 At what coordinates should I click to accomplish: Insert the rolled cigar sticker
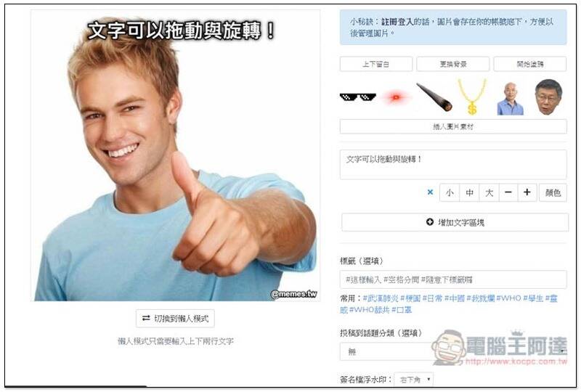(434, 97)
